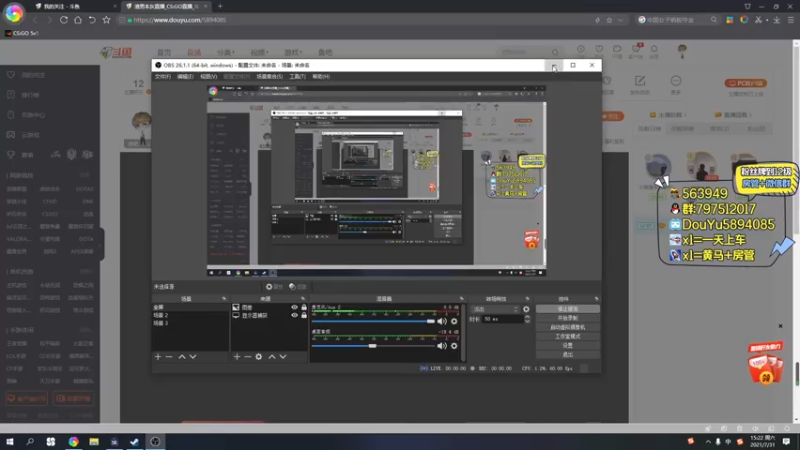Screen dimensions: 800x450
Task: Open the OBS 视图(V) menu
Action: click(x=208, y=77)
